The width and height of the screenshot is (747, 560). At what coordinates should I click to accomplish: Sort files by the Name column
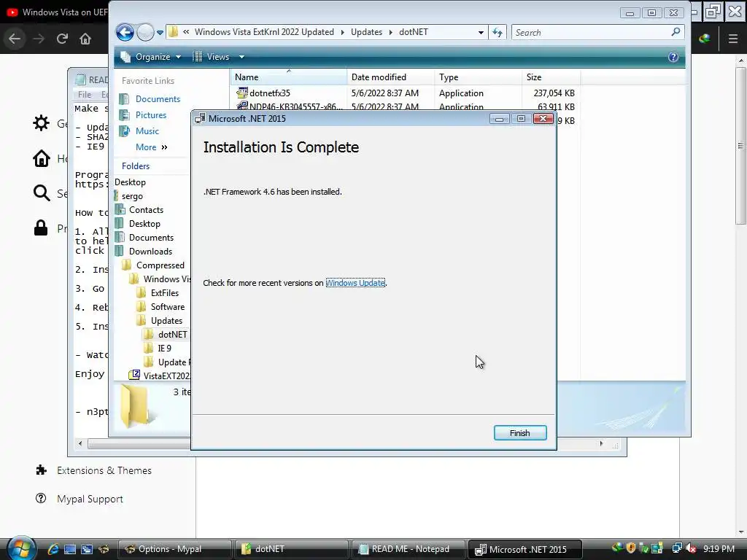click(x=289, y=77)
